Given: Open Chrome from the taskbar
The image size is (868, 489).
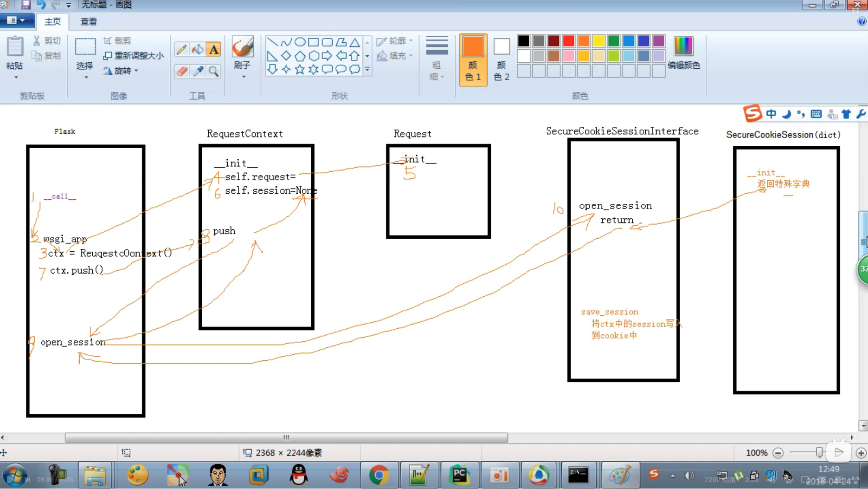Looking at the screenshot, I should click(x=379, y=475).
